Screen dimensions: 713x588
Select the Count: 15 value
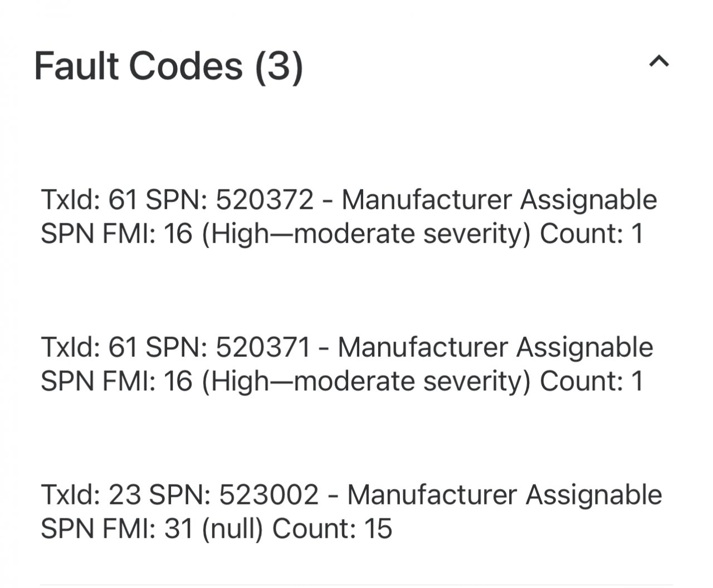332,528
